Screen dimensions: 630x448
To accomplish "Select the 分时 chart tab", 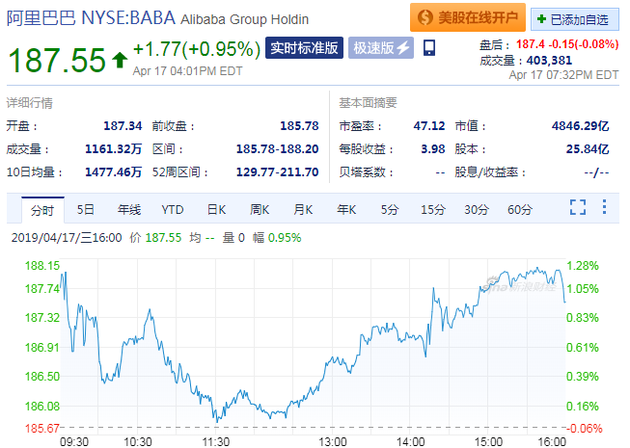I will tap(43, 210).
